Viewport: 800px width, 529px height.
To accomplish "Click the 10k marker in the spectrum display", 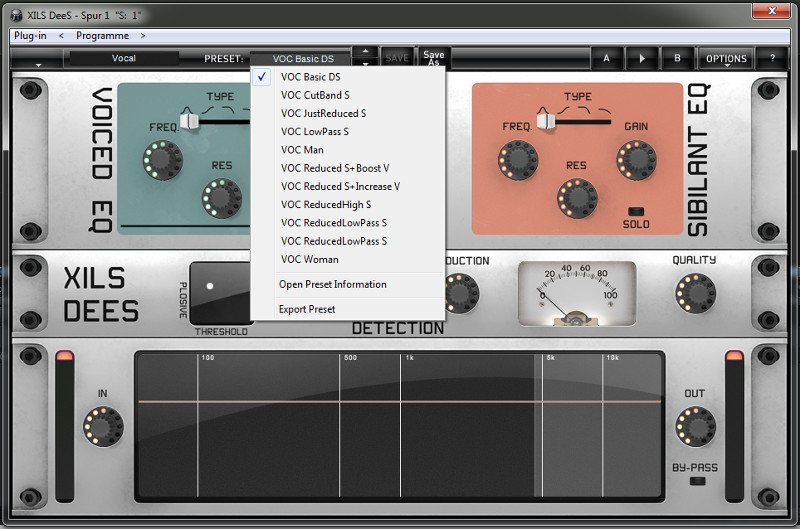I will [x=612, y=358].
